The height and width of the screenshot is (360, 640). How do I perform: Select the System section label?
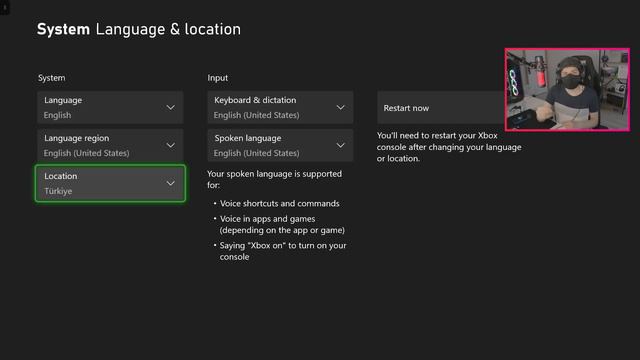51,78
